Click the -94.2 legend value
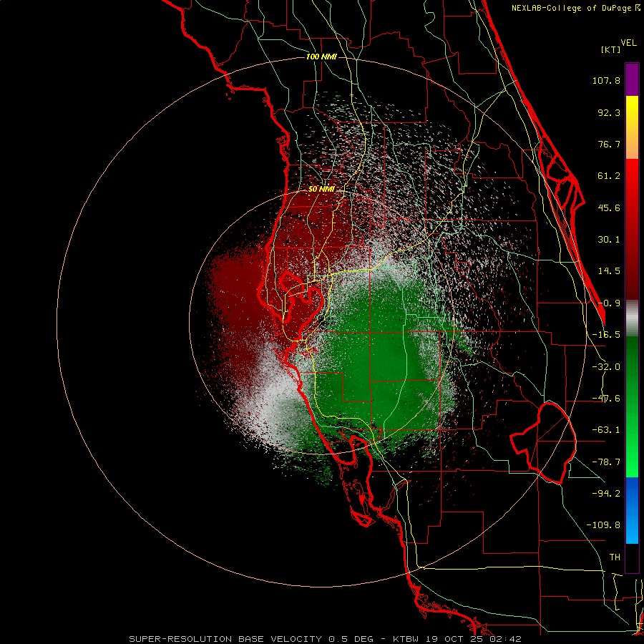Viewport: 644px width, 644px height. click(x=606, y=494)
